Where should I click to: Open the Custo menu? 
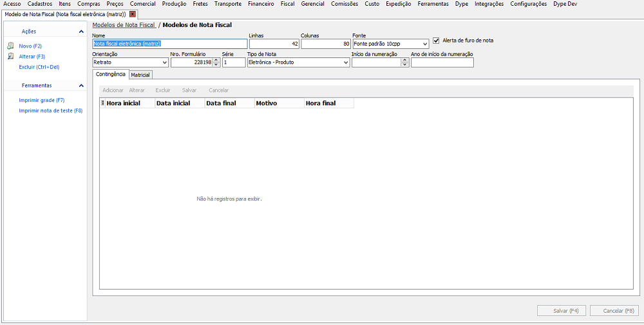pyautogui.click(x=372, y=4)
